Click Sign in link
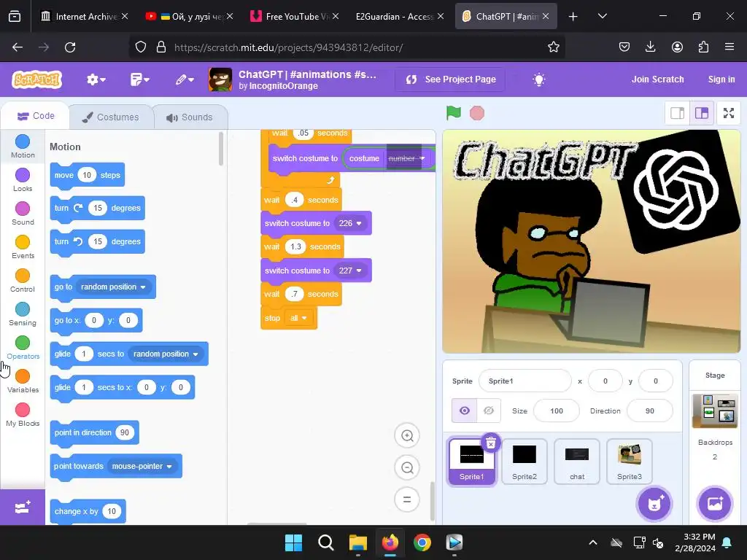Image resolution: width=747 pixels, height=560 pixels. 721,79
